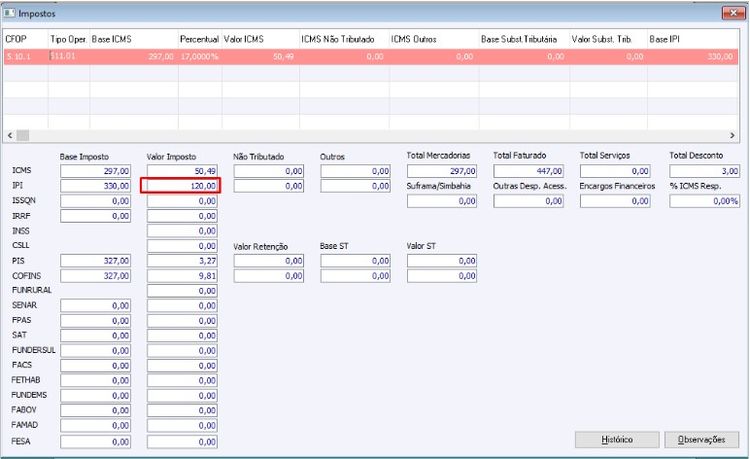The image size is (750, 459).
Task: Click the SENAR Base Imposto field
Action: pyautogui.click(x=96, y=306)
